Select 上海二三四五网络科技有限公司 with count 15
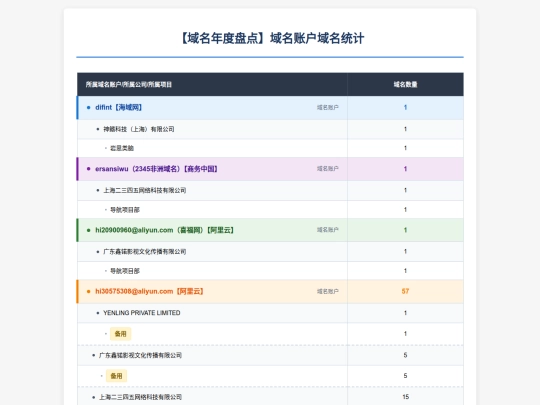The width and height of the screenshot is (540, 405). coord(140,397)
